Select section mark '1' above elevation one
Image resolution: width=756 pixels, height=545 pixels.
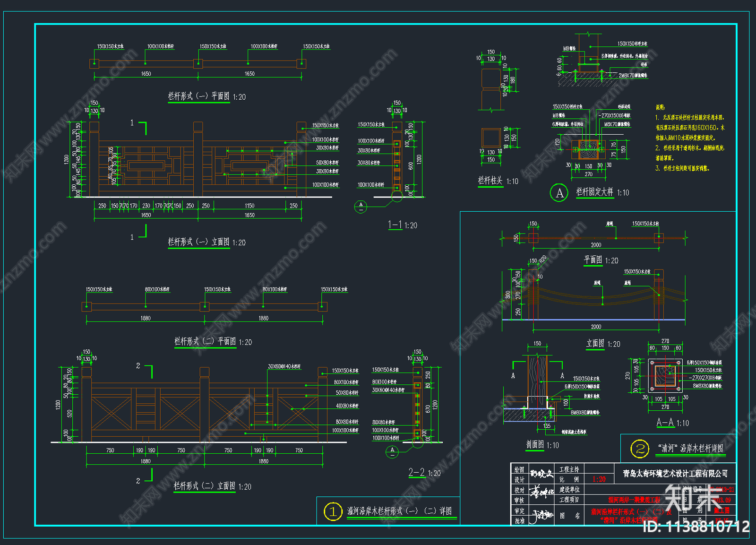132,122
